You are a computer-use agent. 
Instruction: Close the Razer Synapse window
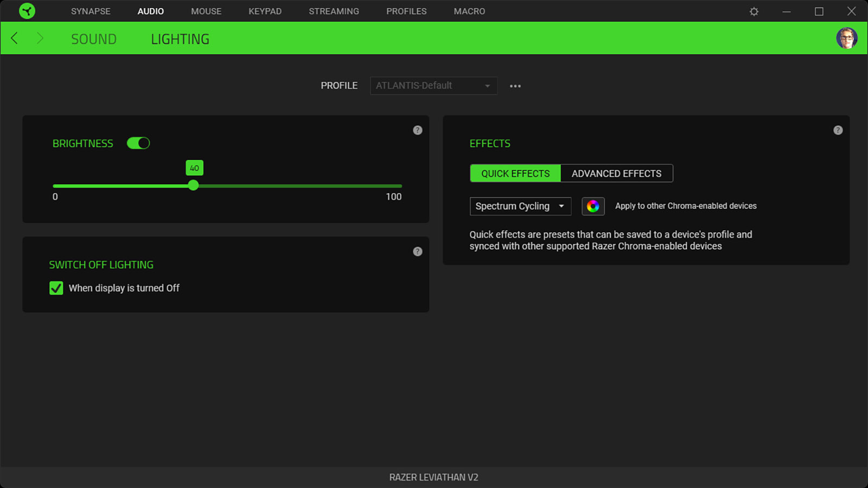coord(852,11)
